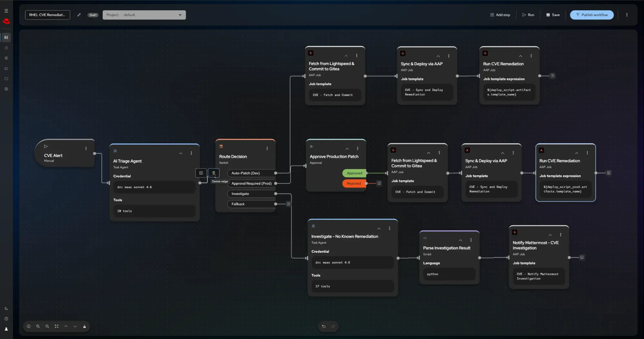Image resolution: width=644 pixels, height=339 pixels.
Task: Click the workflow name field
Action: (48, 15)
